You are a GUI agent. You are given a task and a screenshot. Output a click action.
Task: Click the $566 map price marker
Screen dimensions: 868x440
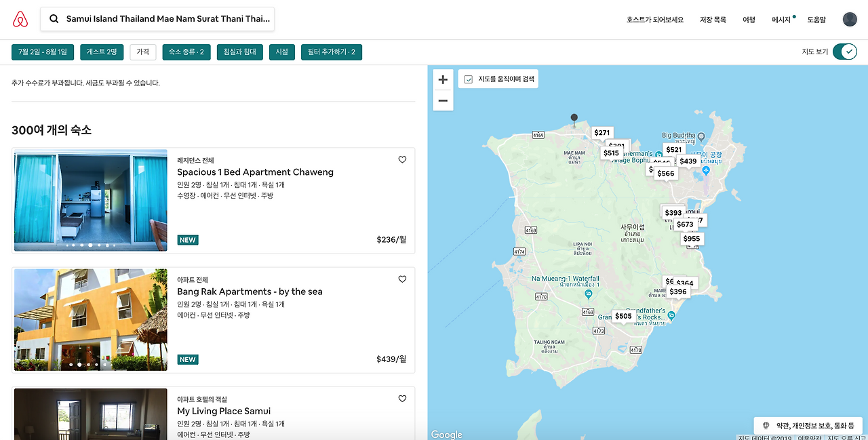[x=666, y=174]
